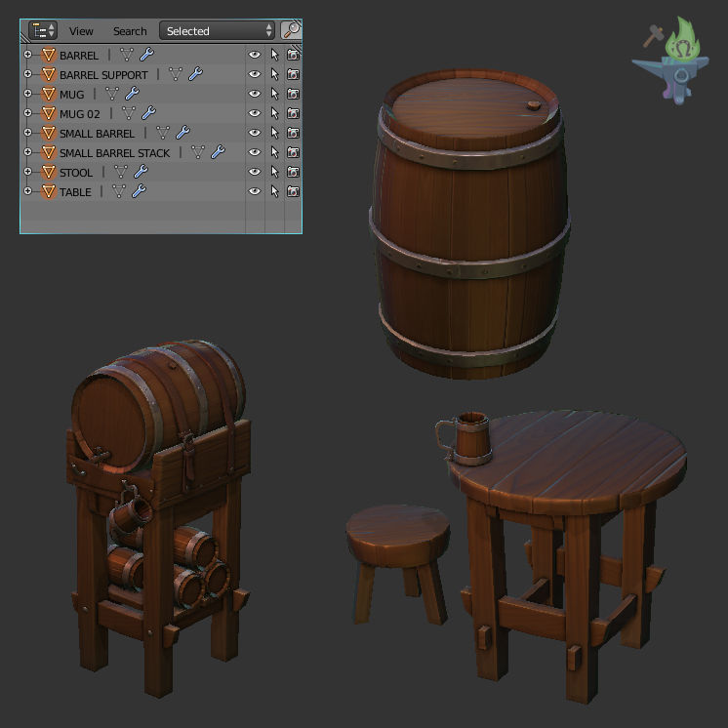Click the SMALL BARREL modifier wrench icon
The image size is (728, 728).
coord(182,133)
